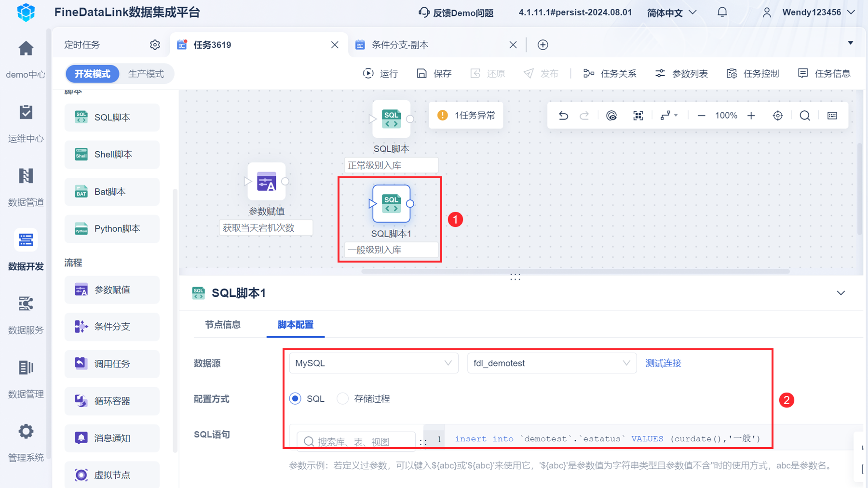
Task: Zoom in the canvas with plus icon
Action: click(751, 116)
